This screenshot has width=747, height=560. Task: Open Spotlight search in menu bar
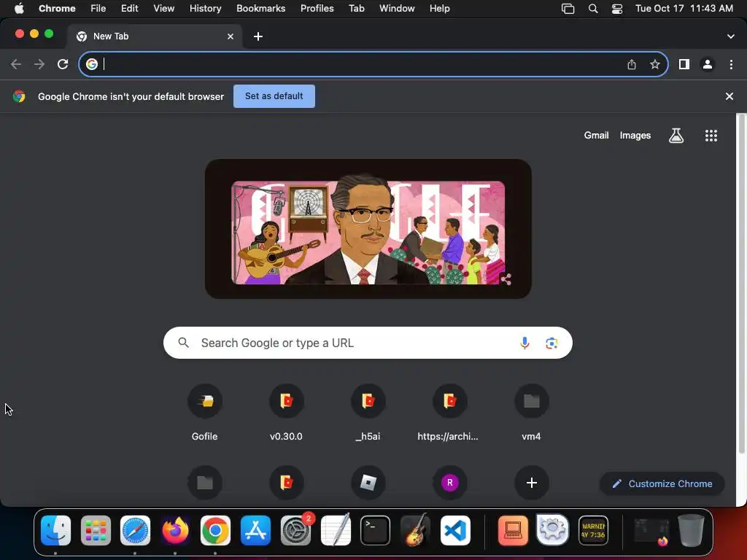pos(593,9)
